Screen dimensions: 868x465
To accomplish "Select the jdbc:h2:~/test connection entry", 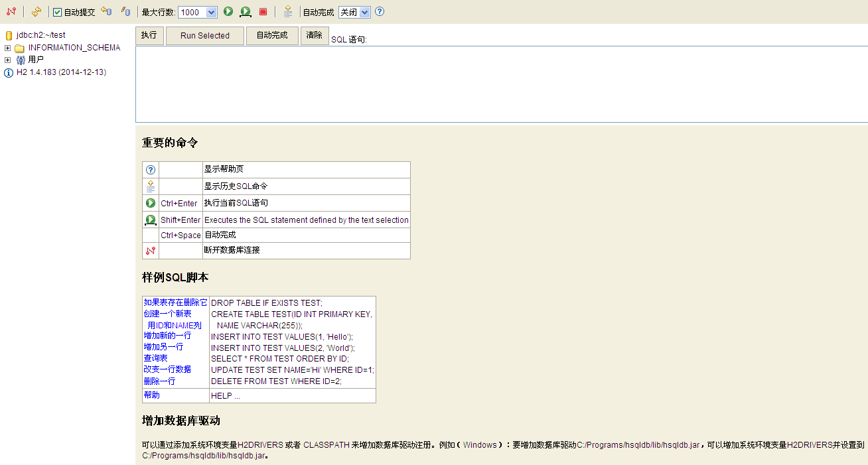I will pyautogui.click(x=40, y=35).
